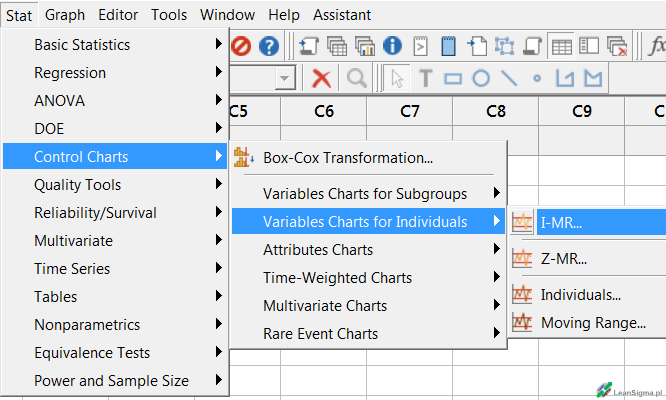Open Help via blue question mark icon
666x400 pixels.
point(268,46)
